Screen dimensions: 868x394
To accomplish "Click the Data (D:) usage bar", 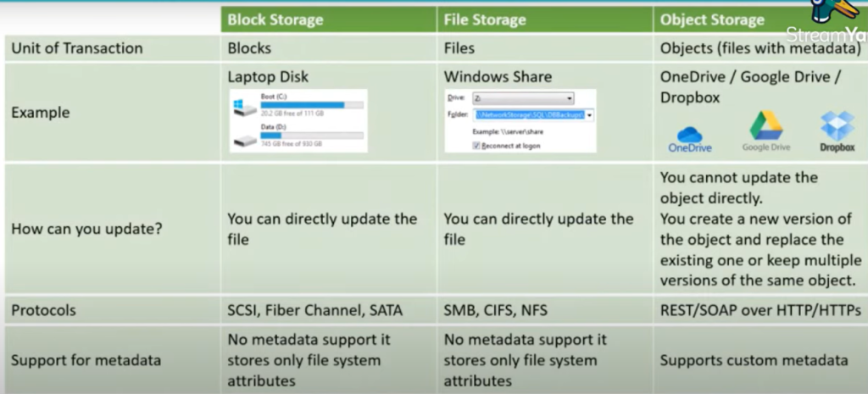I will pyautogui.click(x=312, y=135).
